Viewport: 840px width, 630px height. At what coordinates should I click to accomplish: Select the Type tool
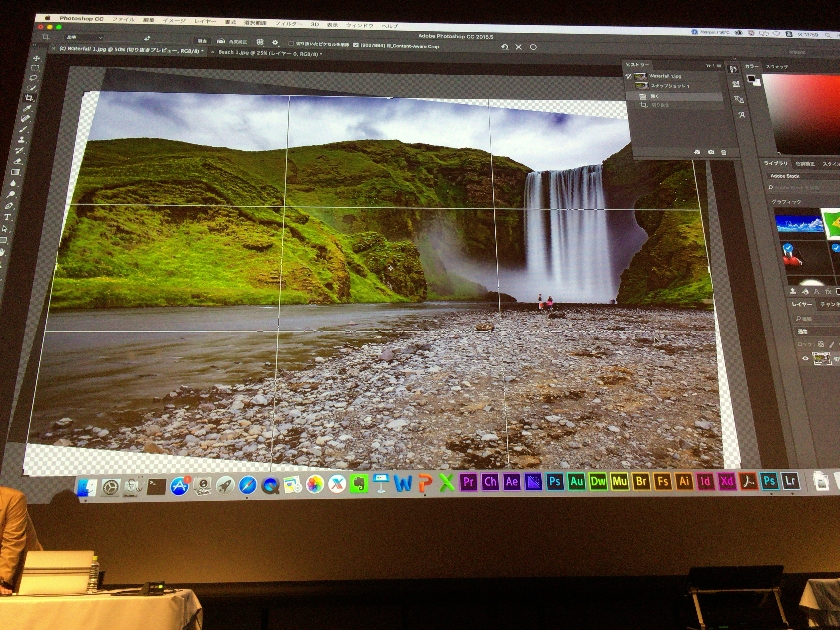[x=7, y=217]
